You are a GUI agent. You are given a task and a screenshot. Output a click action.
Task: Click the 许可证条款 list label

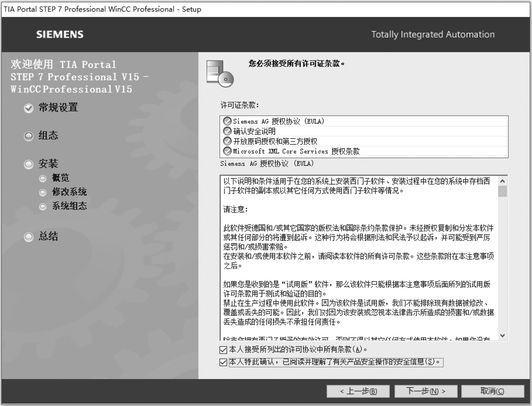click(x=239, y=105)
